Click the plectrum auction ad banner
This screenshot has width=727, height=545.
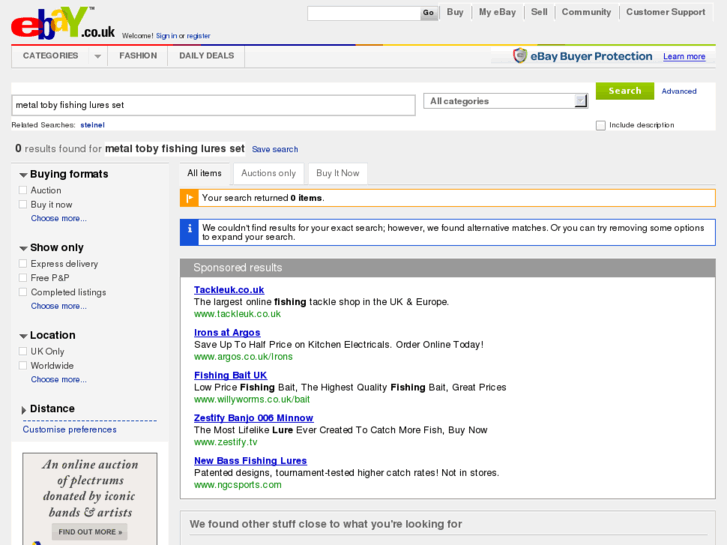90,499
